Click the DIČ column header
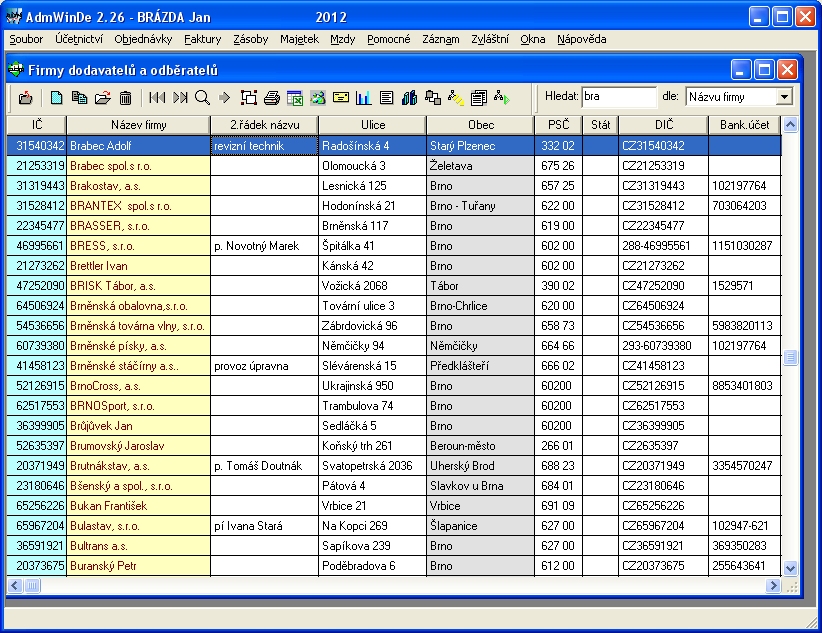Viewport: 822px width, 633px height. [663, 125]
